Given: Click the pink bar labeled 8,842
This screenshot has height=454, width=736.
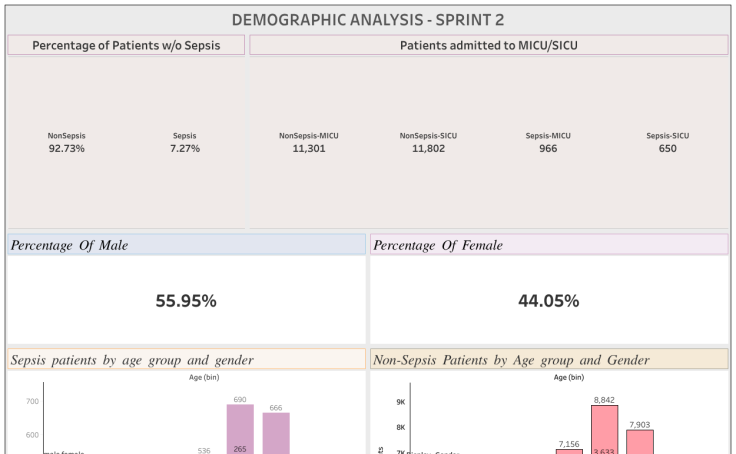Looking at the screenshot, I should [x=604, y=428].
